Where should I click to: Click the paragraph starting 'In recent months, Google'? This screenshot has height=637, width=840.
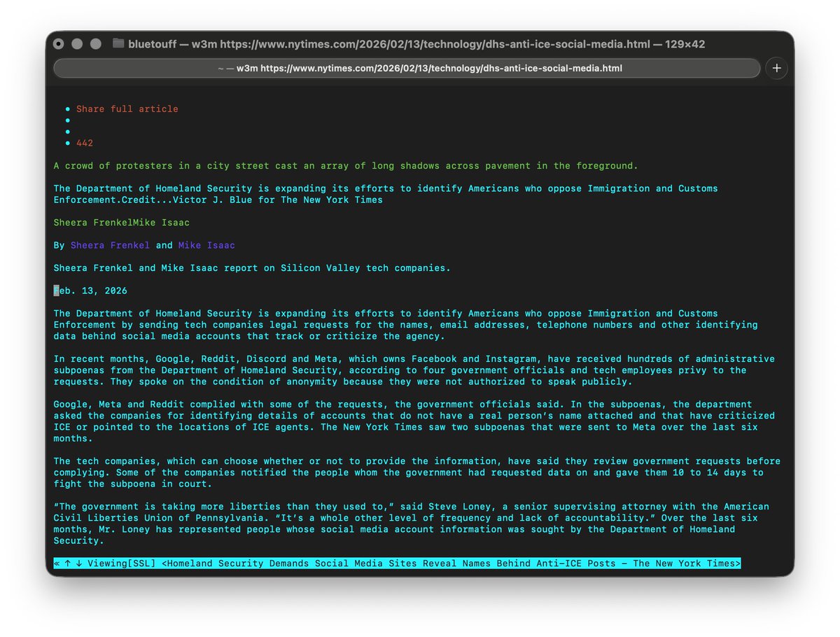pyautogui.click(x=414, y=370)
